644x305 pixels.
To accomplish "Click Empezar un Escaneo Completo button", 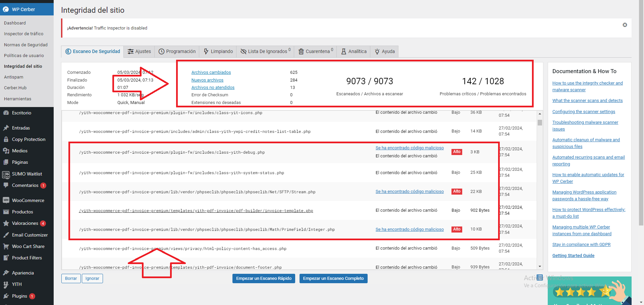I will pyautogui.click(x=333, y=278).
